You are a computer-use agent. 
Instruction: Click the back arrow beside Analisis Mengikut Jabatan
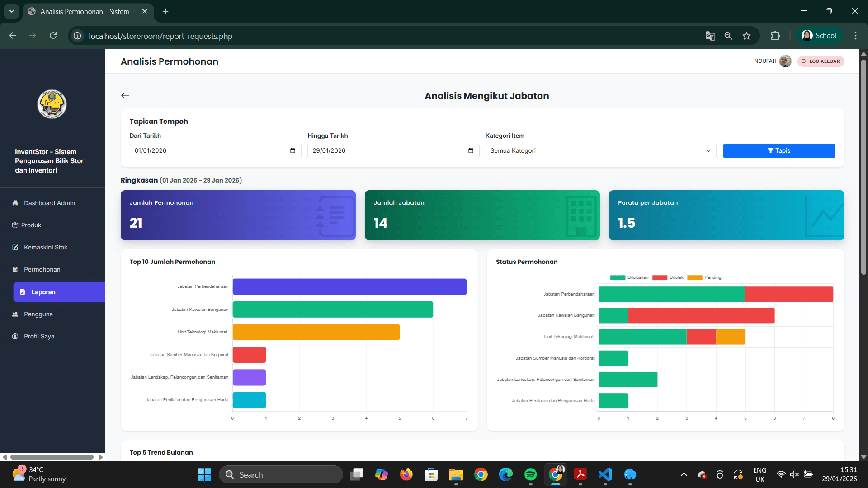point(125,95)
